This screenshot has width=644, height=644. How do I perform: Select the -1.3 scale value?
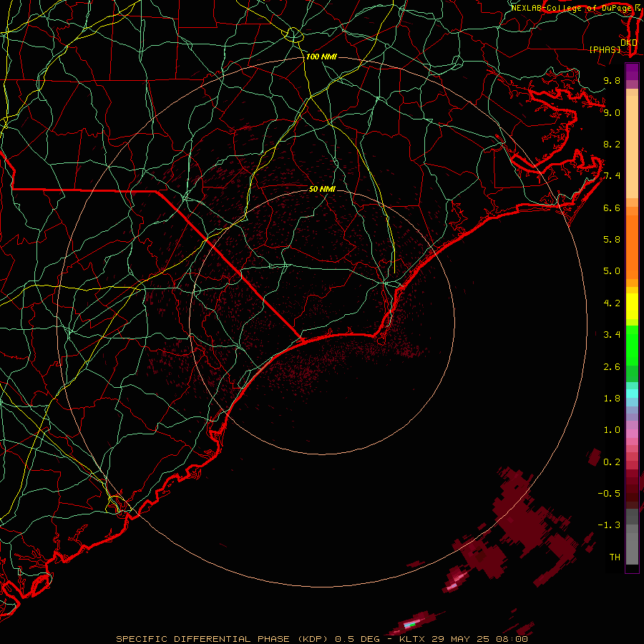tap(609, 525)
